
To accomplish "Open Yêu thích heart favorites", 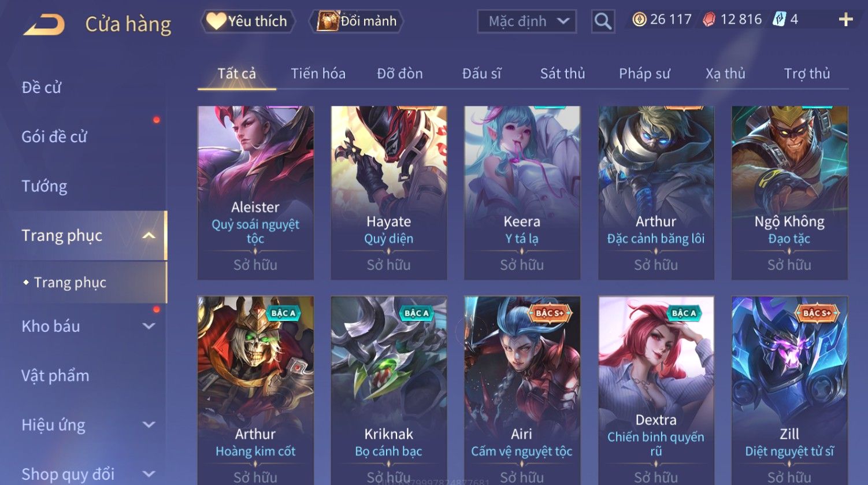I will coord(247,21).
